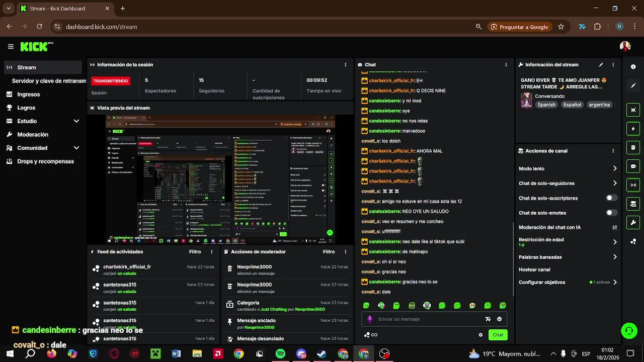Click Hostear canal
The width and height of the screenshot is (644, 362).
click(x=534, y=269)
